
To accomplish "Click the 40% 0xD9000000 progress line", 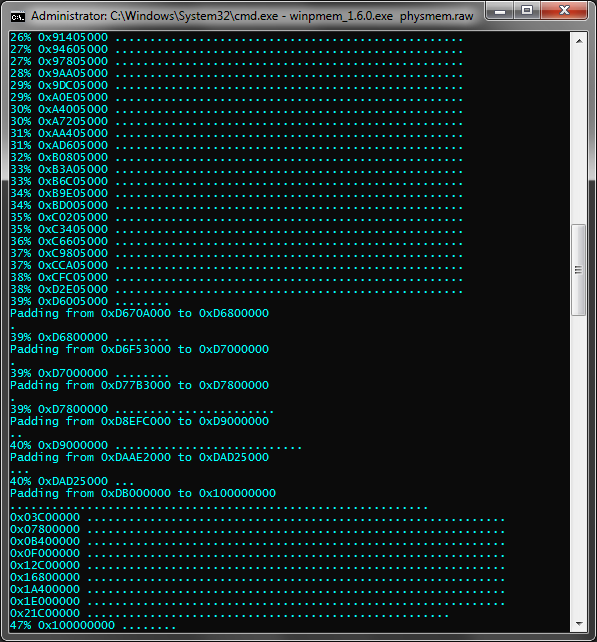I will [x=156, y=445].
